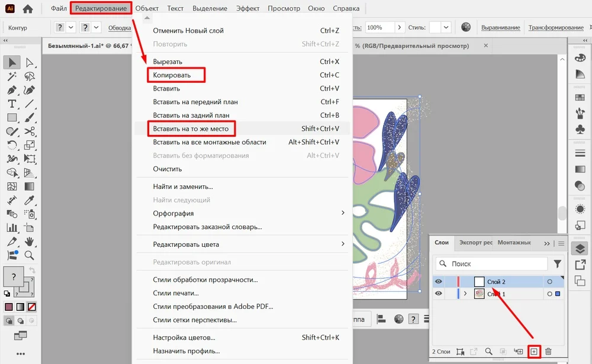Toggle visibility of Слой 1

point(439,294)
